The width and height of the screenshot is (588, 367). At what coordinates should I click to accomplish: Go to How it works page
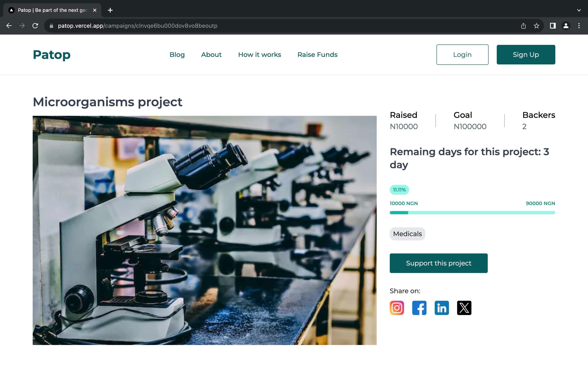click(259, 55)
